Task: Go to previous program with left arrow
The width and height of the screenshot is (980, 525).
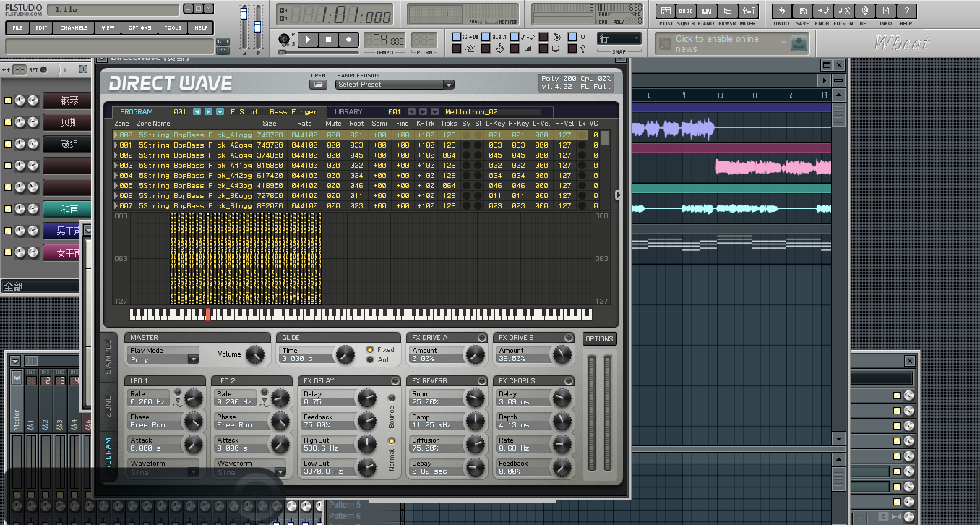Action: tap(197, 112)
